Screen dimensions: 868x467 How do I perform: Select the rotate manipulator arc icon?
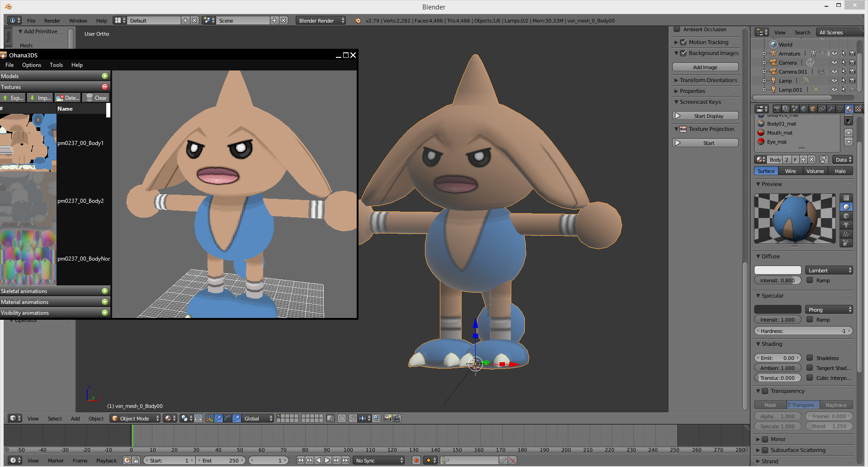(x=227, y=418)
